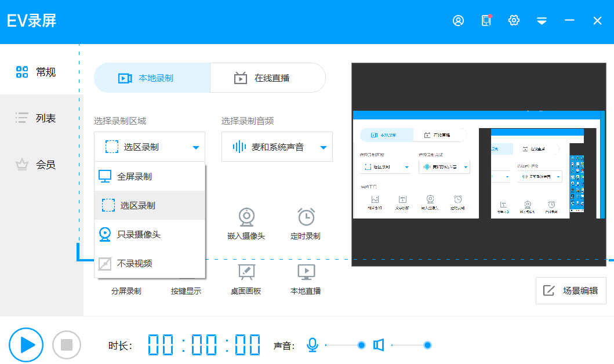
Task: Open the phone notification icon
Action: point(486,20)
